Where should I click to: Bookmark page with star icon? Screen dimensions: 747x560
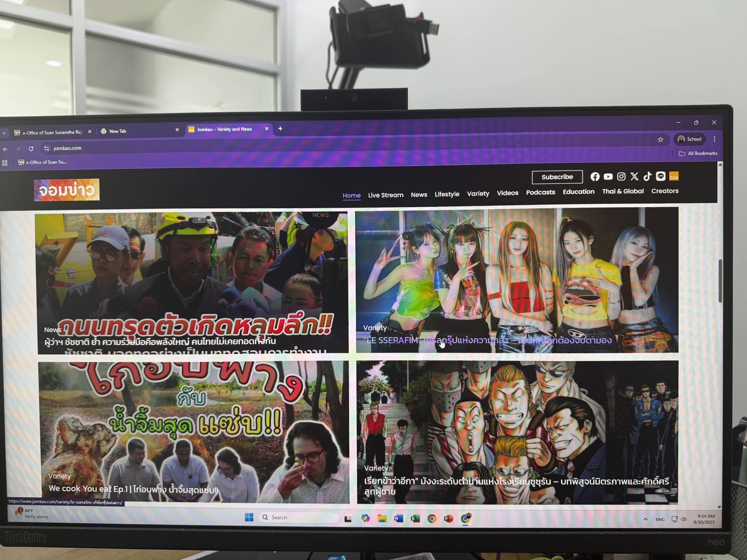click(x=661, y=140)
